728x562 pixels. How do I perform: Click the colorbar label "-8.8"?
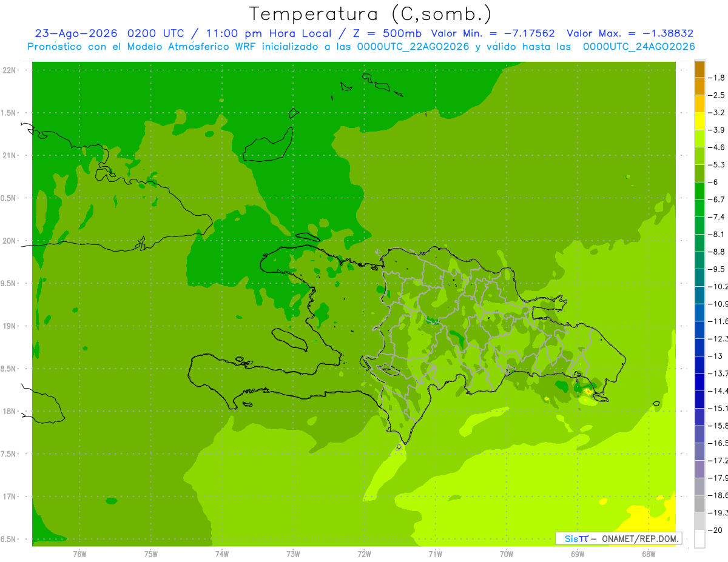coord(717,252)
